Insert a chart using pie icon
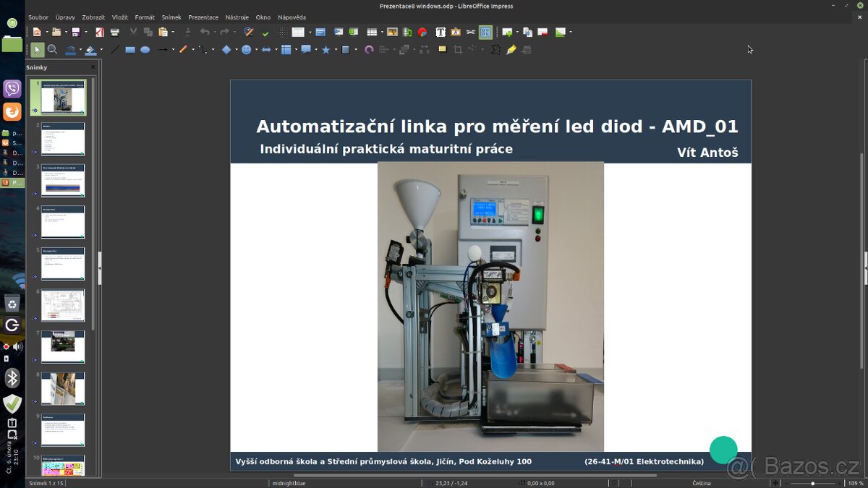The image size is (868, 488). [422, 32]
